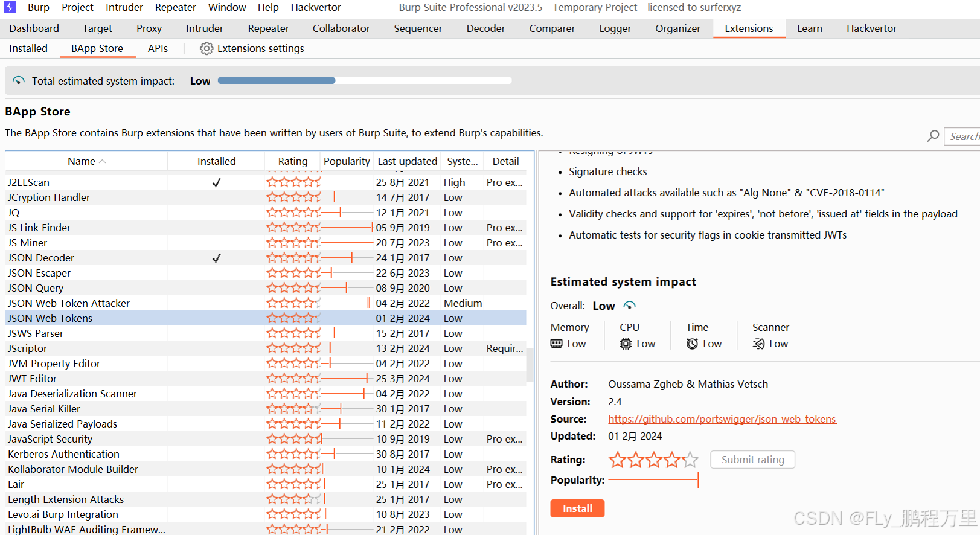Click the Scanner impact icon
The image size is (980, 535).
pos(758,344)
